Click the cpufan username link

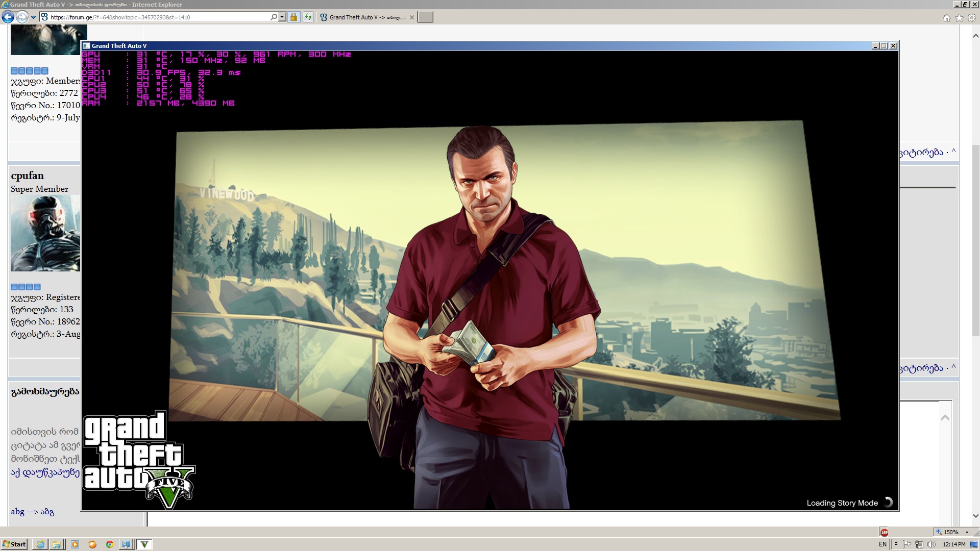pos(28,176)
